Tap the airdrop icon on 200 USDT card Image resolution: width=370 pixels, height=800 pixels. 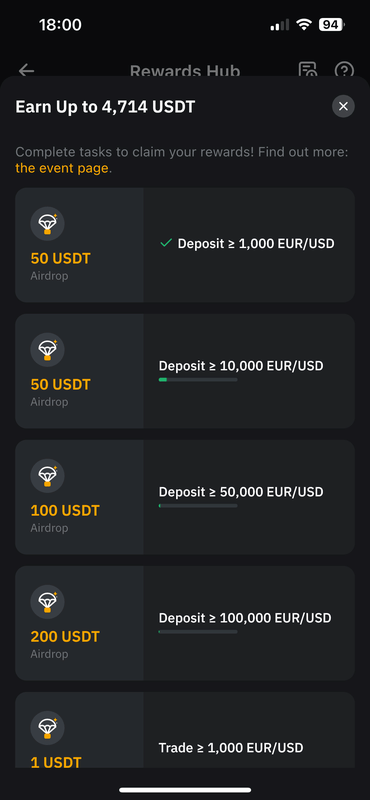point(47,602)
